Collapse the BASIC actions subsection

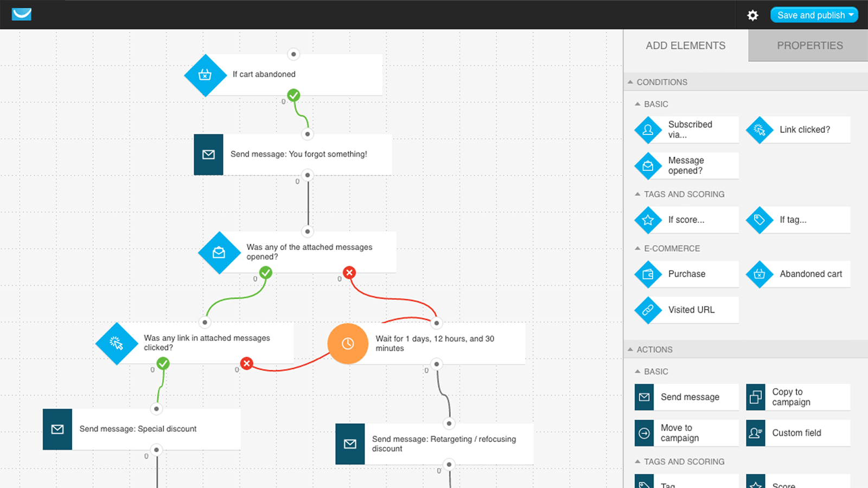[638, 371]
